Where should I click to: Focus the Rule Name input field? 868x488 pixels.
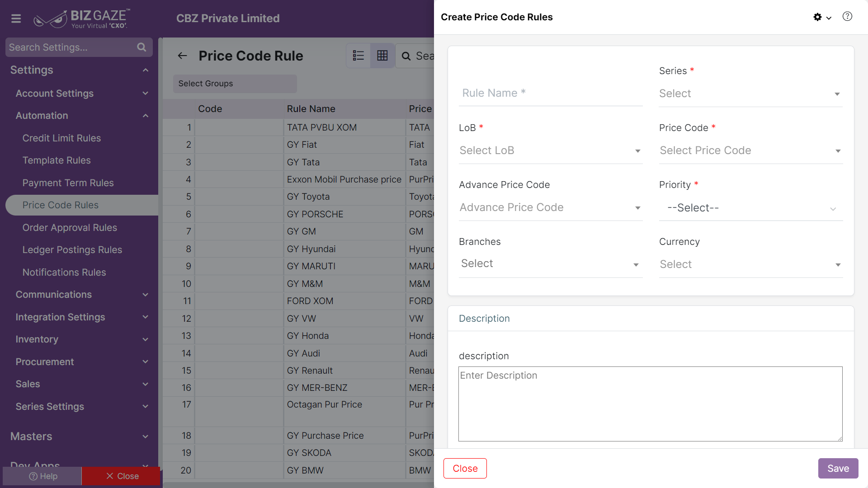pyautogui.click(x=551, y=93)
